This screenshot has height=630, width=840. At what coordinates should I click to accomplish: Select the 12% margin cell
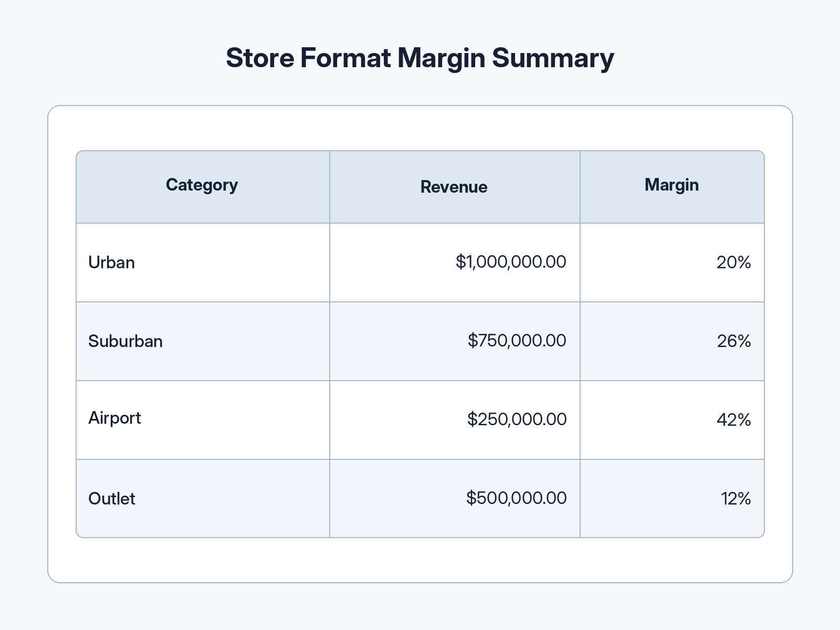(x=672, y=498)
